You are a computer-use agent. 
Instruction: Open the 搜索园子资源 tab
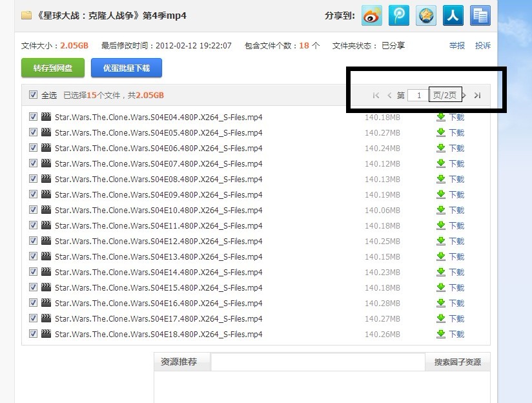[x=457, y=362]
